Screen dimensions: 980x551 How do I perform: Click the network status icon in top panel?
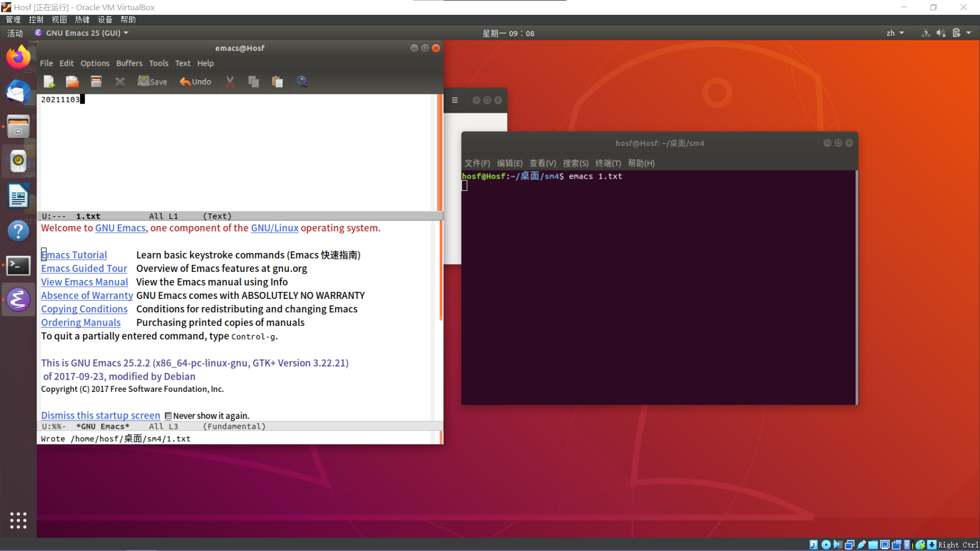point(925,33)
